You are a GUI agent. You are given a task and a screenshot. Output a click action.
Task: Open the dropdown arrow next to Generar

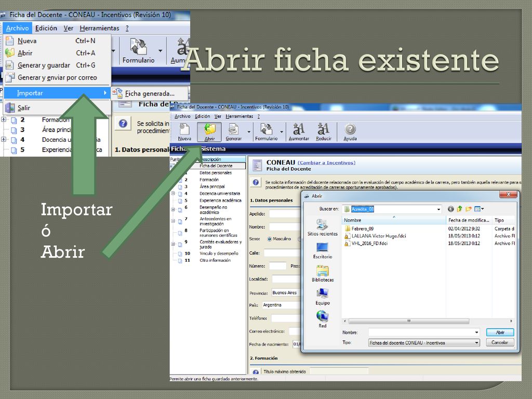249,131
